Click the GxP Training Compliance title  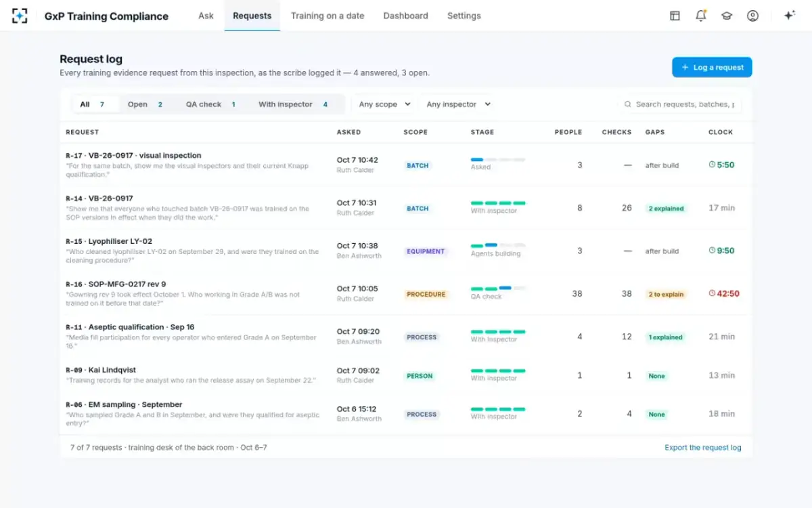[x=106, y=16]
